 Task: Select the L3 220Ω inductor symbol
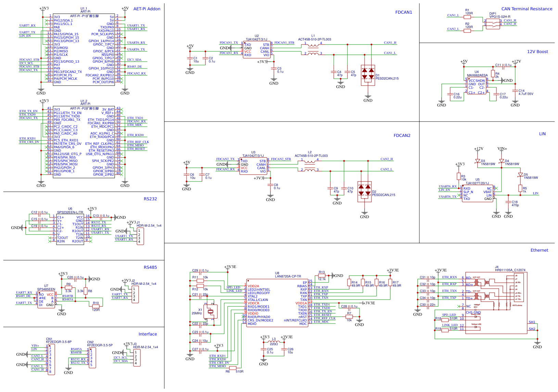274,342
